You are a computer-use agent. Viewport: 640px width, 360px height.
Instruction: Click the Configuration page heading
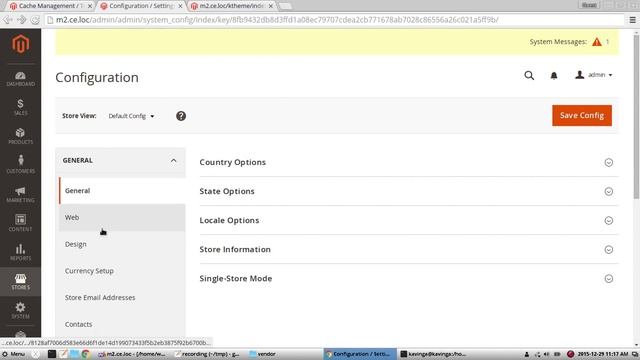point(97,78)
